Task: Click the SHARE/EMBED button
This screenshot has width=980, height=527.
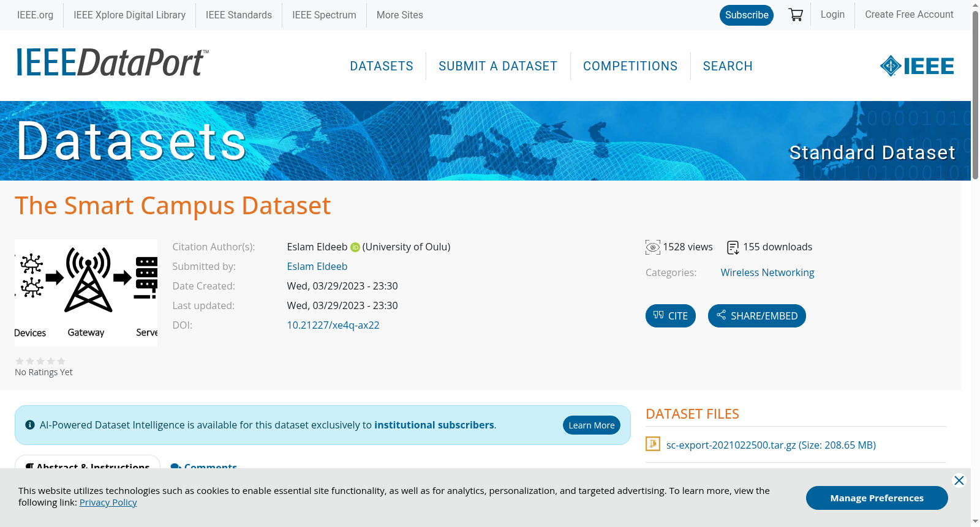Action: click(757, 316)
